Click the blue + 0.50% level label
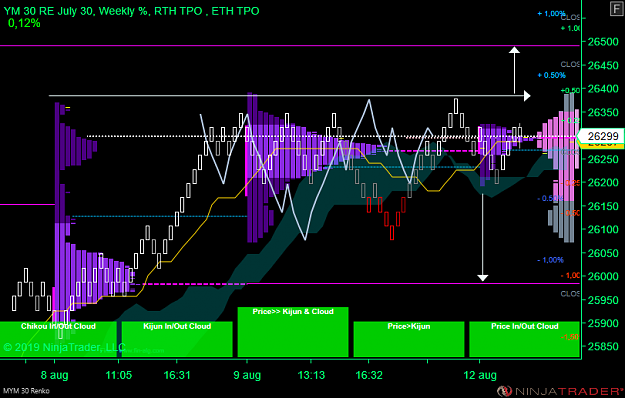The width and height of the screenshot is (625, 398). click(x=551, y=75)
